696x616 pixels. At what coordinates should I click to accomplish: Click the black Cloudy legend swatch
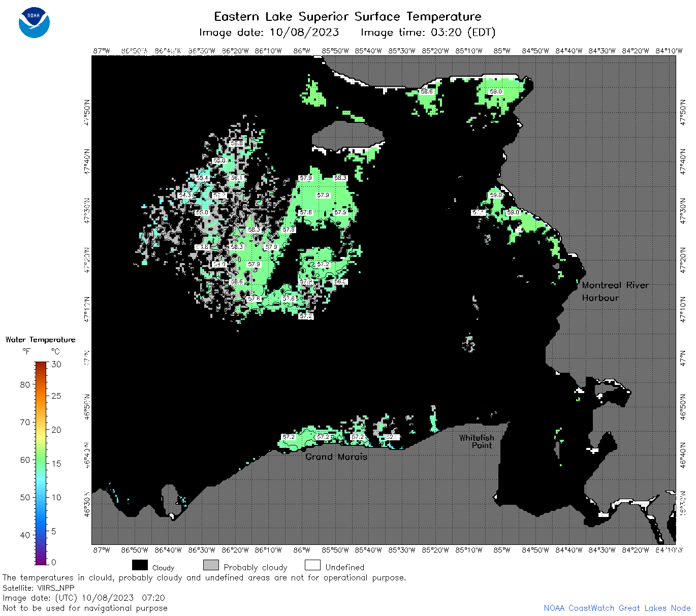(140, 565)
